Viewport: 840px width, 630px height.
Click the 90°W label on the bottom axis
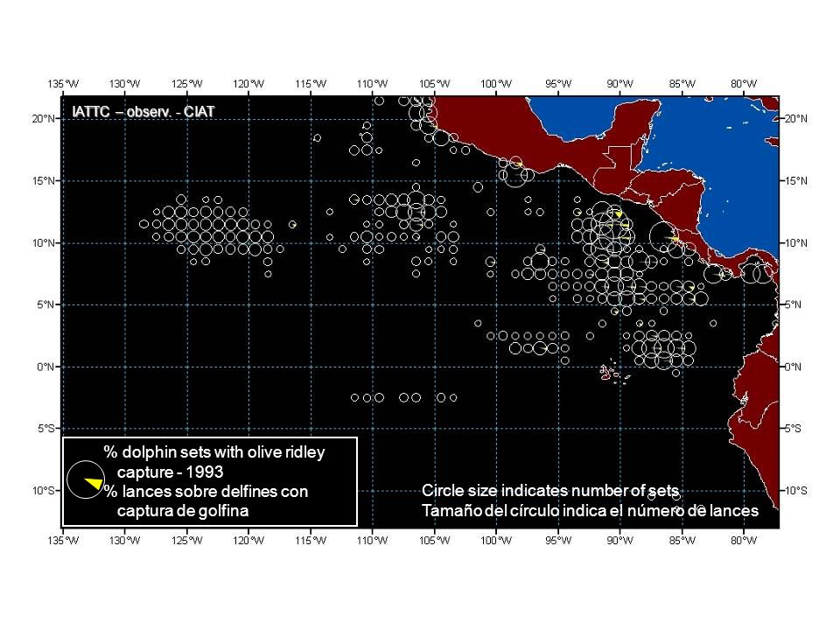point(619,540)
